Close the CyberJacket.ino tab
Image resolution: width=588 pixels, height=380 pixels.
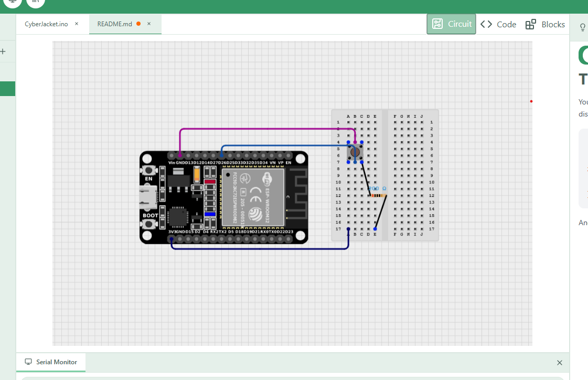coord(77,24)
